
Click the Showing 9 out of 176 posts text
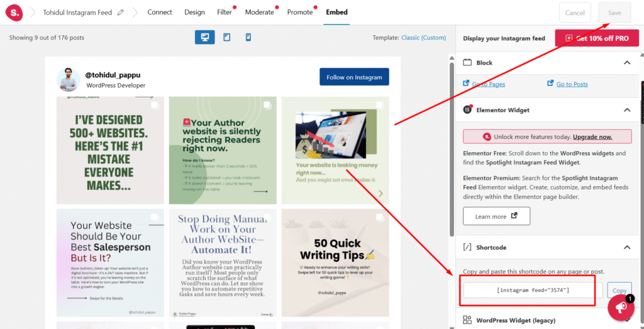click(47, 37)
